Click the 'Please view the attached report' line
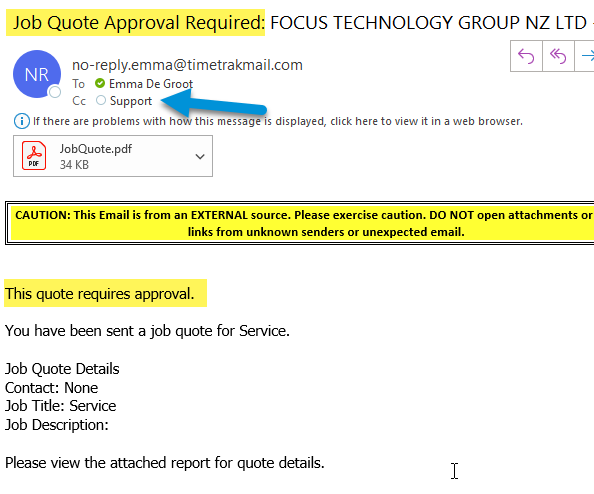Viewport: 594px width, 494px height. coord(165,463)
